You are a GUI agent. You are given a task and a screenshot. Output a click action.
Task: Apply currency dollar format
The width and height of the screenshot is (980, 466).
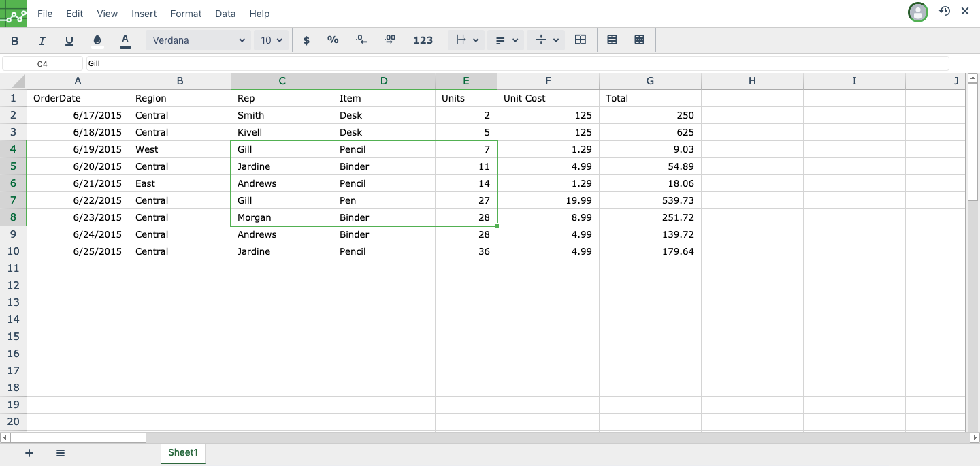pos(306,41)
